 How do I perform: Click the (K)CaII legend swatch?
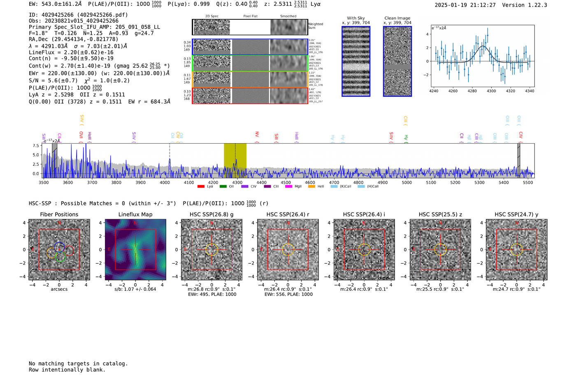click(334, 187)
